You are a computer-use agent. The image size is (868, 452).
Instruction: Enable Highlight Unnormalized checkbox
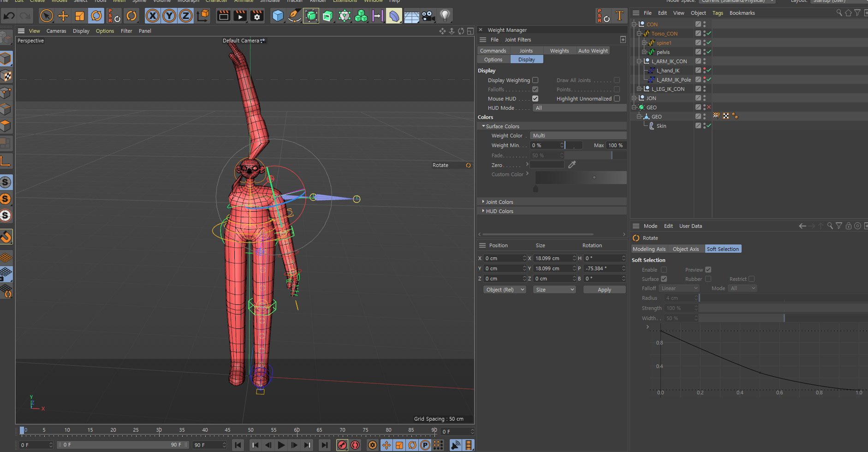point(617,99)
